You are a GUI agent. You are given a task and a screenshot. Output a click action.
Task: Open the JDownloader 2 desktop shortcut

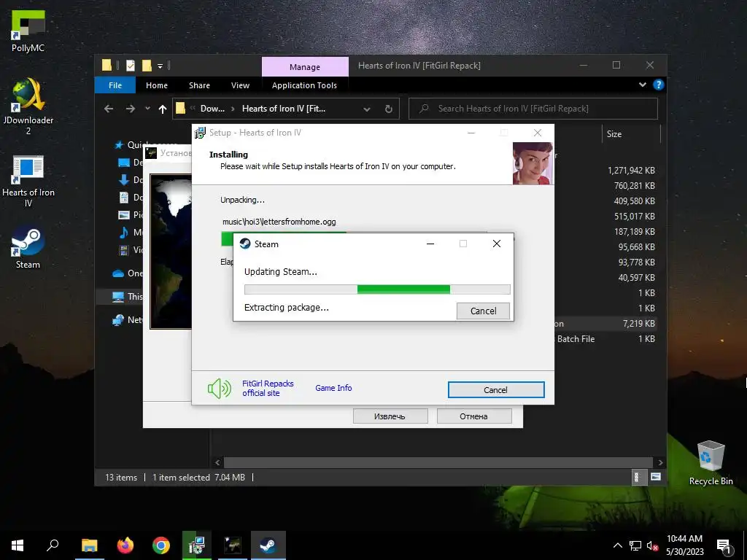(28, 106)
